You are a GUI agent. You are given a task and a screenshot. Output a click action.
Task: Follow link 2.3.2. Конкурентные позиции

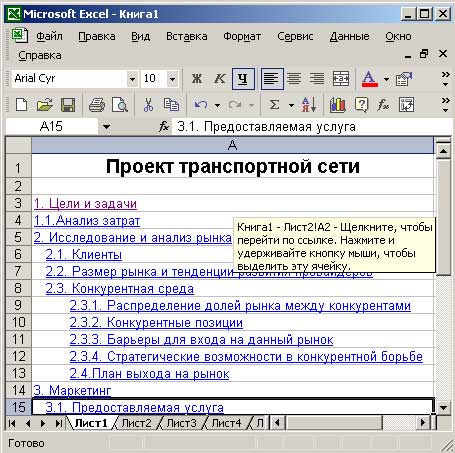(156, 322)
